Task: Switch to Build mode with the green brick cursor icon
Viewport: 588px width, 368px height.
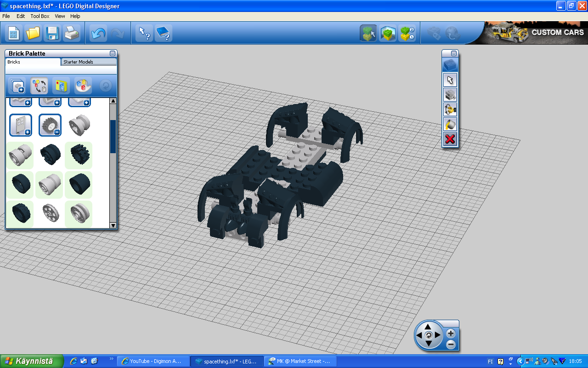Action: (x=368, y=33)
